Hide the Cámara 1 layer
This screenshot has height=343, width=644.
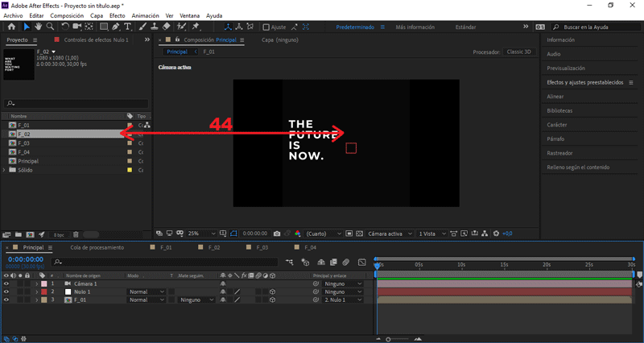tap(6, 283)
